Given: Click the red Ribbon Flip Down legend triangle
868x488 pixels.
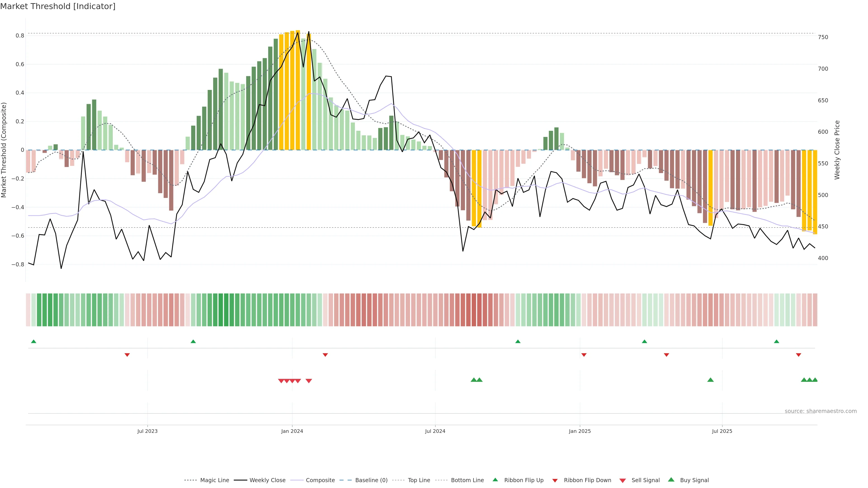Looking at the screenshot, I should [555, 480].
